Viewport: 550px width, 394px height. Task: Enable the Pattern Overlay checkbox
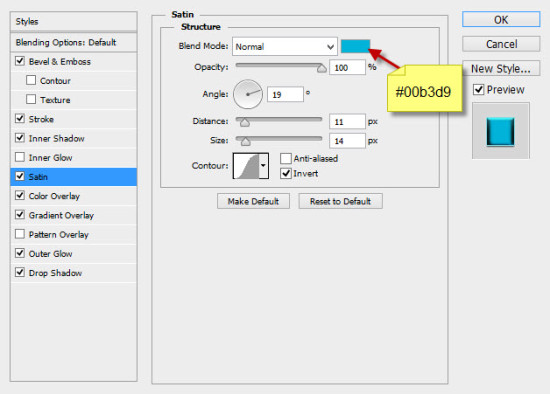[x=20, y=234]
